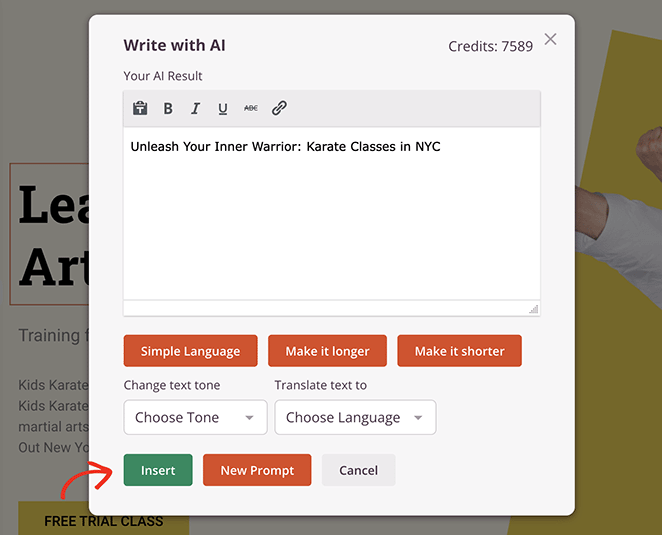Screen dimensions: 662x535
Task: Select Make it shorter
Action: point(459,351)
